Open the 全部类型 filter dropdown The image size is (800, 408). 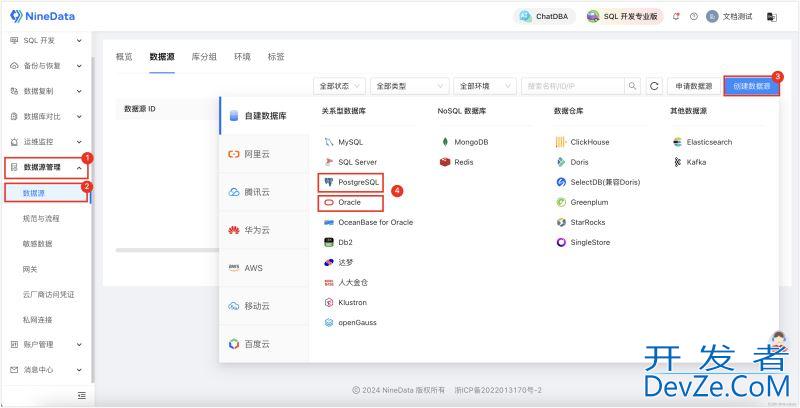click(x=410, y=86)
